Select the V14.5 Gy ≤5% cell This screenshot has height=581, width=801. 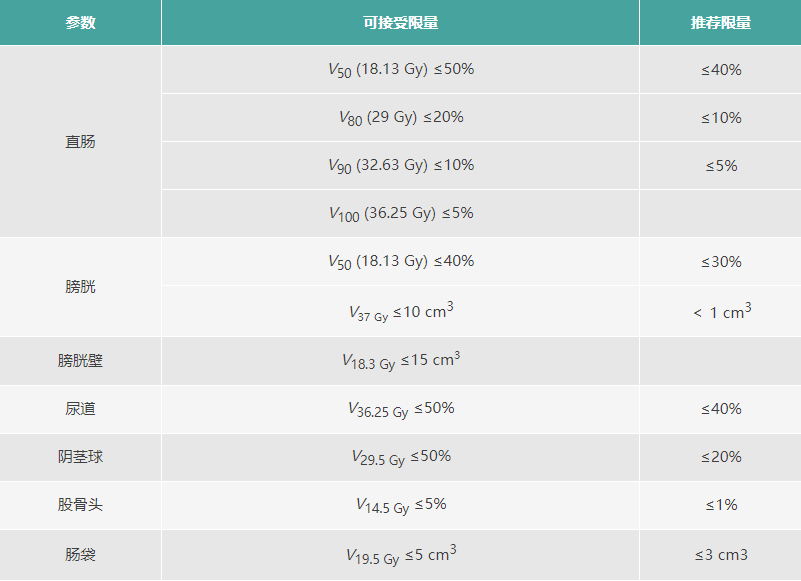pos(400,505)
